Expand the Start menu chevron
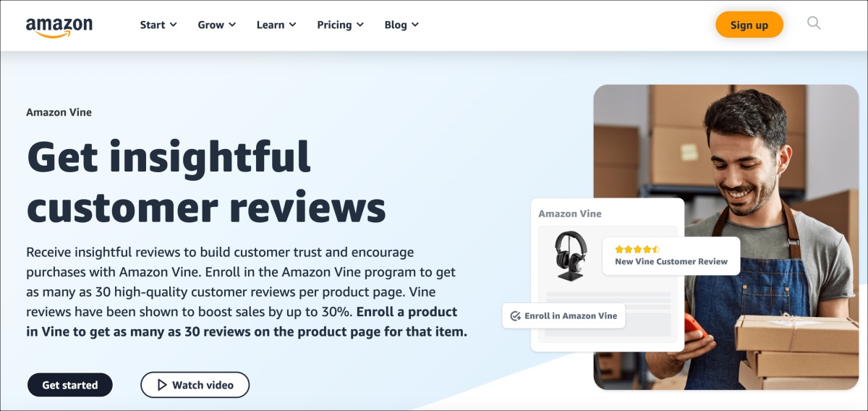The width and height of the screenshot is (868, 411). coord(174,25)
